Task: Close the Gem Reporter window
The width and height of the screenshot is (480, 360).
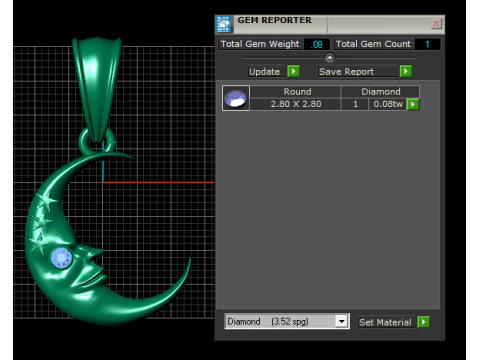Action: point(436,24)
